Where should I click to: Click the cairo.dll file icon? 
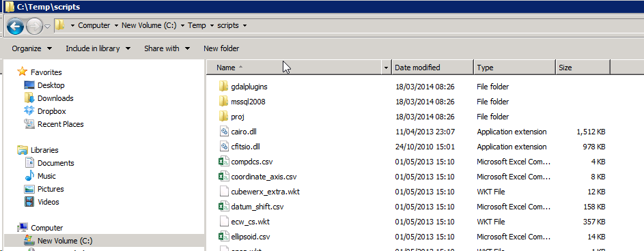point(223,131)
